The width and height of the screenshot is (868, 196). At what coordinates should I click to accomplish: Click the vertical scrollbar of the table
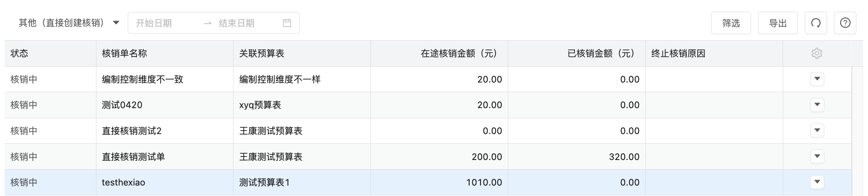857,131
